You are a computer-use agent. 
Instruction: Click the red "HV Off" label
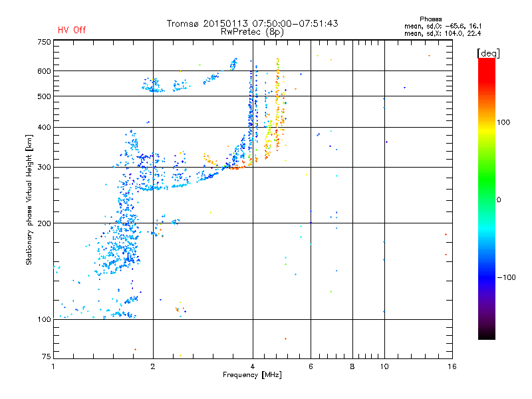72,30
